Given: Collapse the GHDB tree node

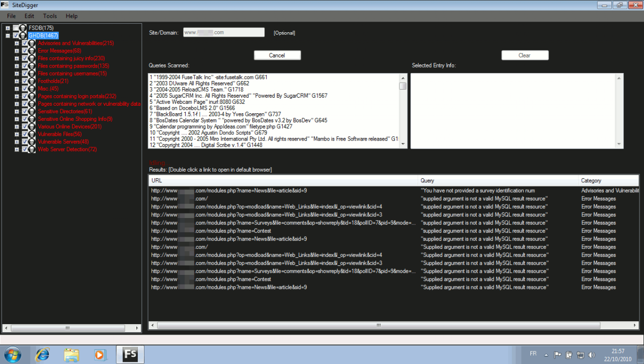Looking at the screenshot, I should [x=8, y=36].
